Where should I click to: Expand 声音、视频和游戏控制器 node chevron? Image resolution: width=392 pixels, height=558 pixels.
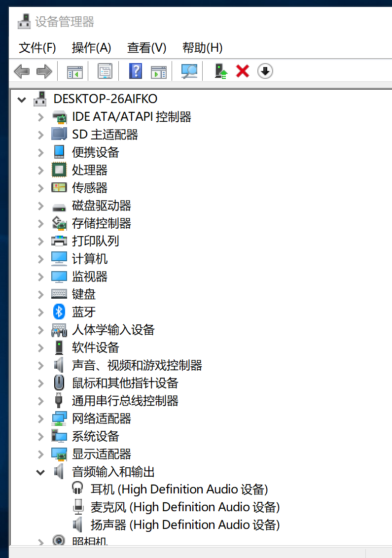[40, 365]
